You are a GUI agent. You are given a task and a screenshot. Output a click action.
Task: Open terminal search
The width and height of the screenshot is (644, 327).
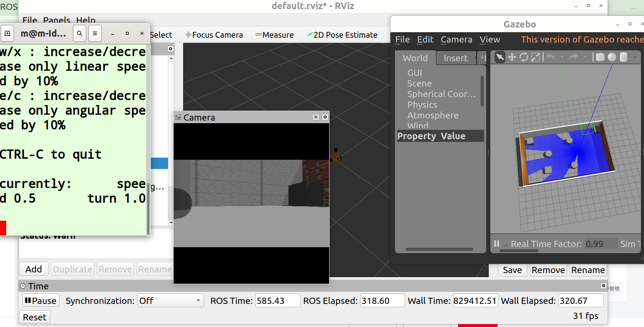point(80,34)
